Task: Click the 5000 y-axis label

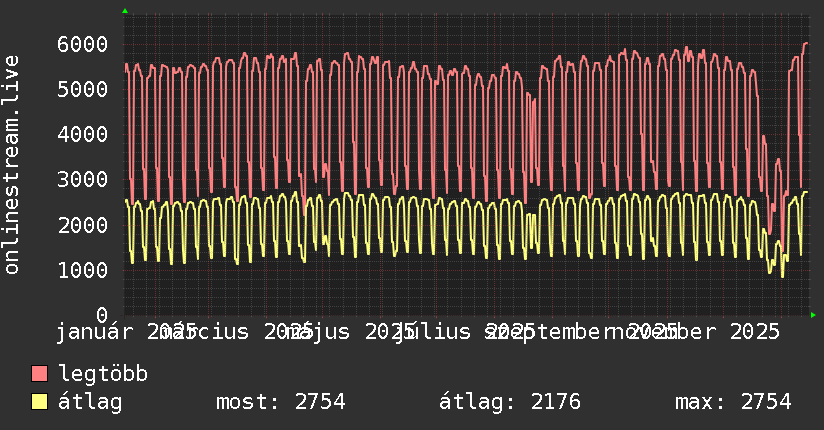Action: [x=83, y=89]
